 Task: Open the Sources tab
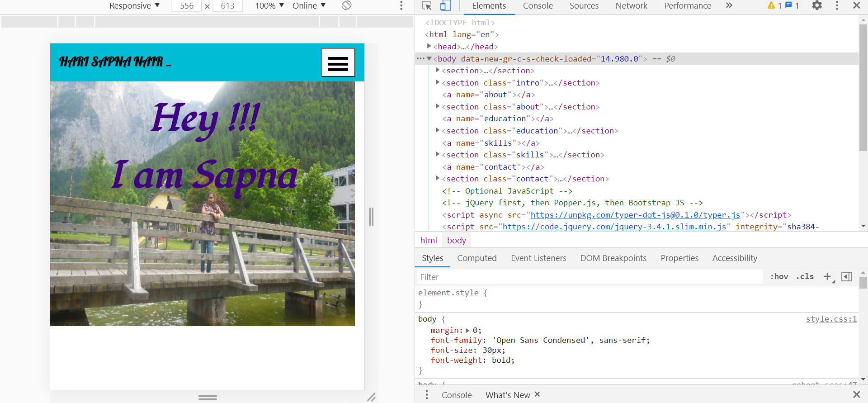(584, 6)
